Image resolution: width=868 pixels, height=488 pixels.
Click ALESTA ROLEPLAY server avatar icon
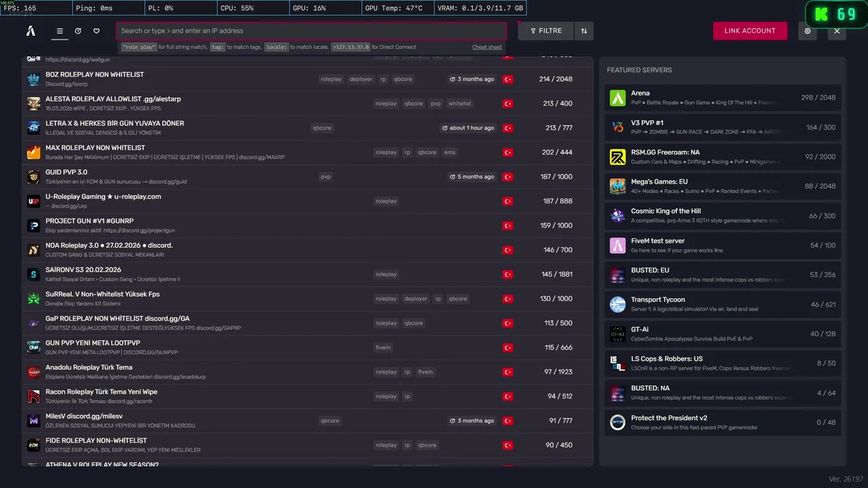(x=34, y=104)
